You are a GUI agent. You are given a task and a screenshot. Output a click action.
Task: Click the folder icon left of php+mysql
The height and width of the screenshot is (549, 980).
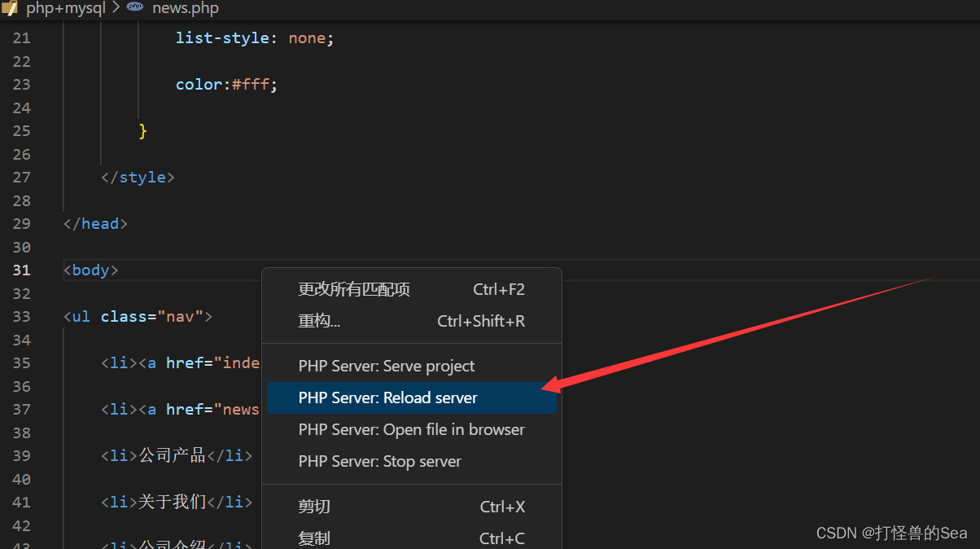(11, 8)
